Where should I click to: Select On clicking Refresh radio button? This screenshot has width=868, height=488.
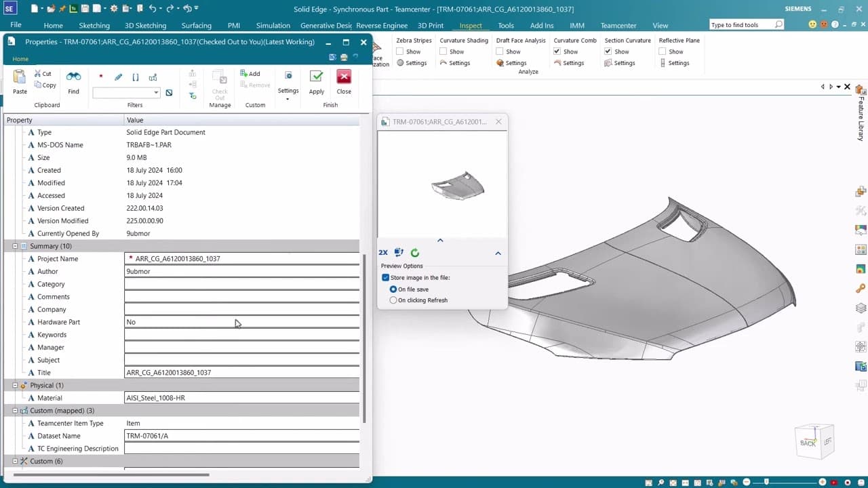[393, 300]
